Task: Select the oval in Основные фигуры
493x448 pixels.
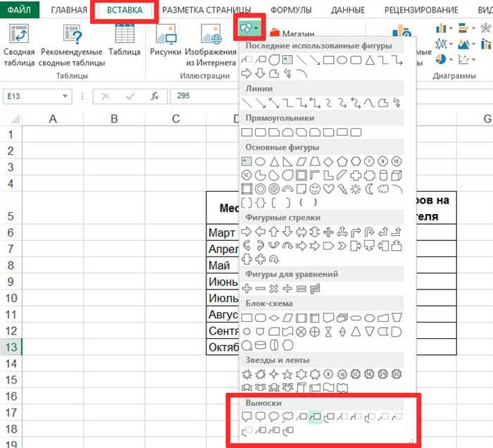Action: pos(260,161)
